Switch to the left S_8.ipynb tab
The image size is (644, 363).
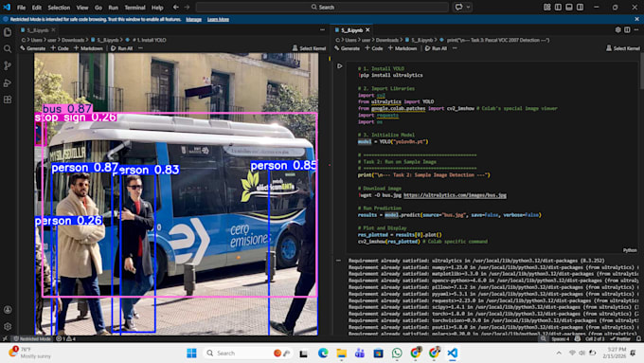[38, 30]
